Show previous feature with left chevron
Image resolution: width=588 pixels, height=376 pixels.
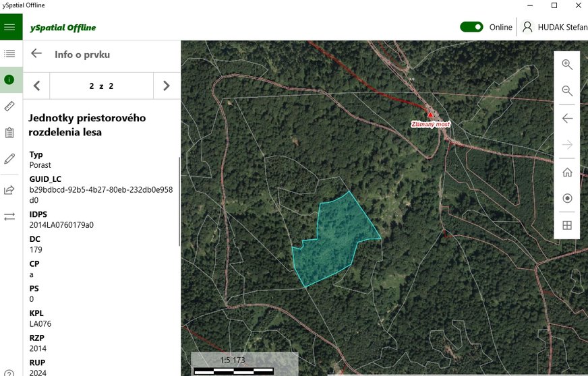(36, 86)
